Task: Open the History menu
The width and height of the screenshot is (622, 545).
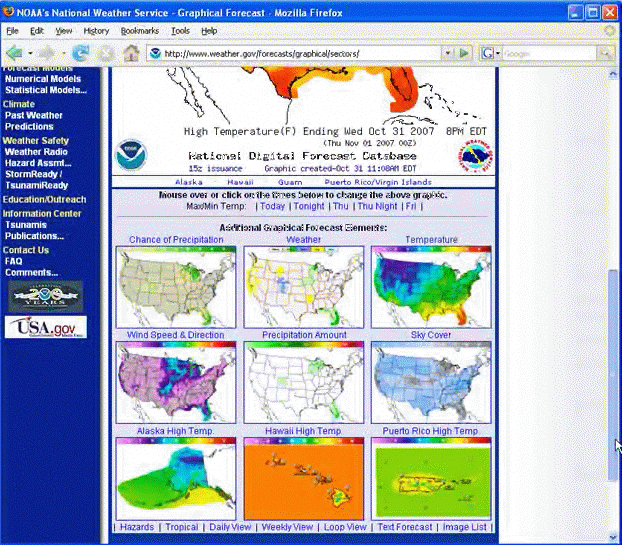Action: coord(96,31)
